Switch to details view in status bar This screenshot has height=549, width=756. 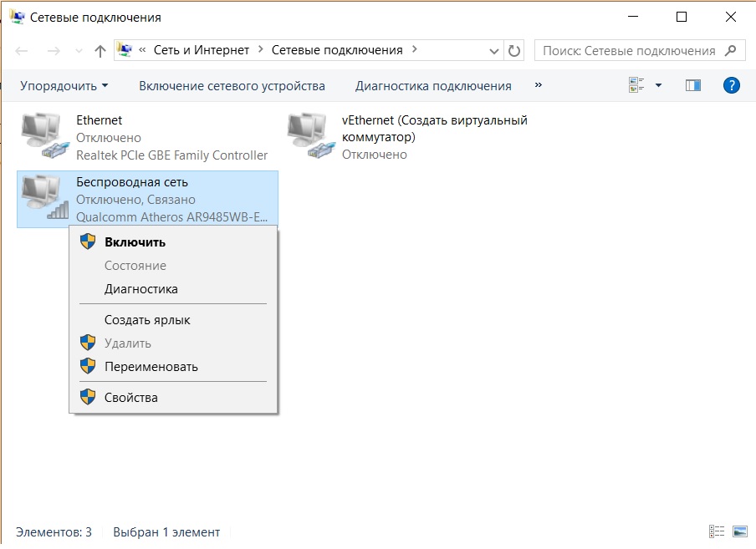717,531
